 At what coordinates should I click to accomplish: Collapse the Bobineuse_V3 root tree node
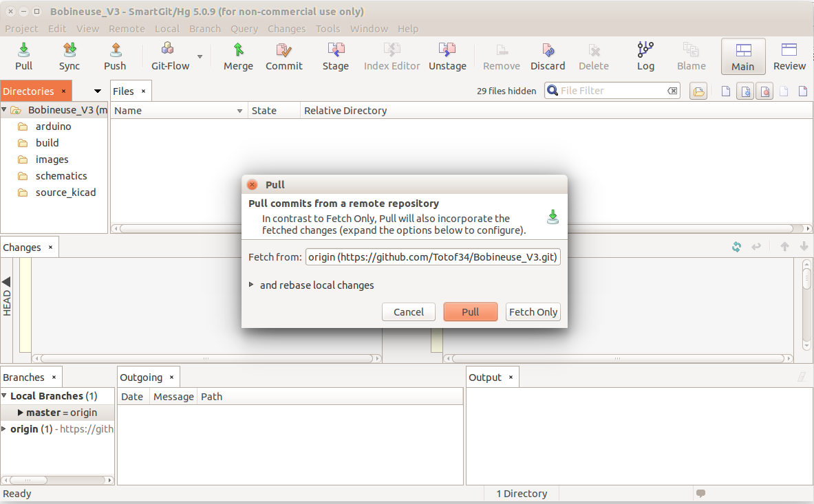coord(4,110)
